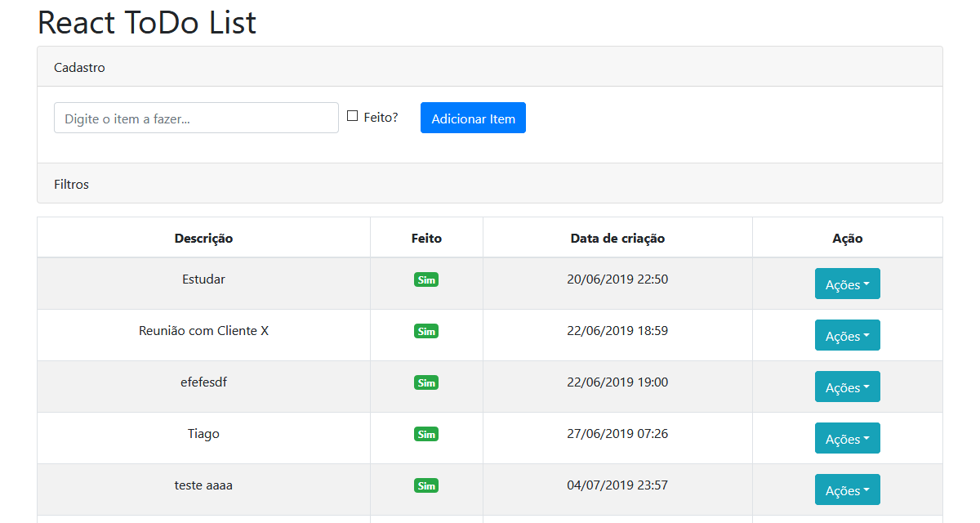Click Sim badge in Reunião com Cliente X row
The image size is (980, 523).
426,332
